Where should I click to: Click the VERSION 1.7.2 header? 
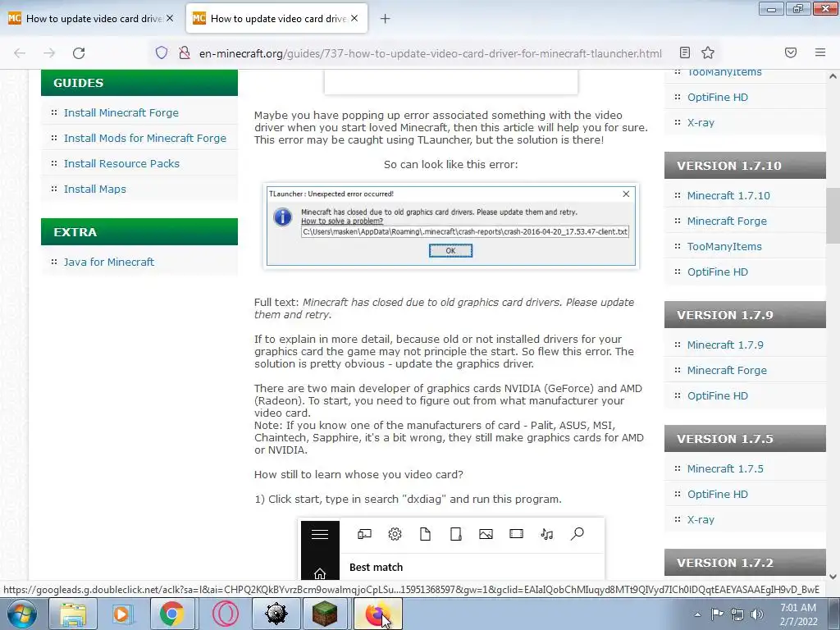pos(745,563)
